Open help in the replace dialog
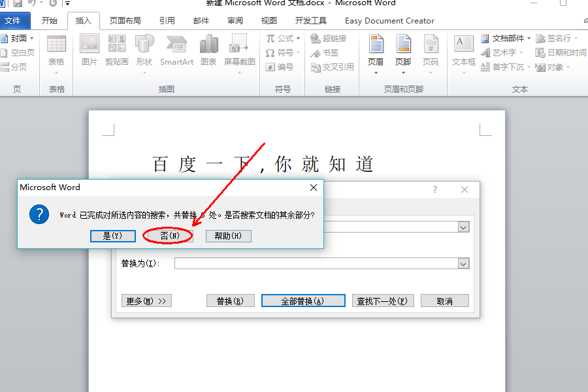Image resolution: width=588 pixels, height=392 pixels. (435, 190)
